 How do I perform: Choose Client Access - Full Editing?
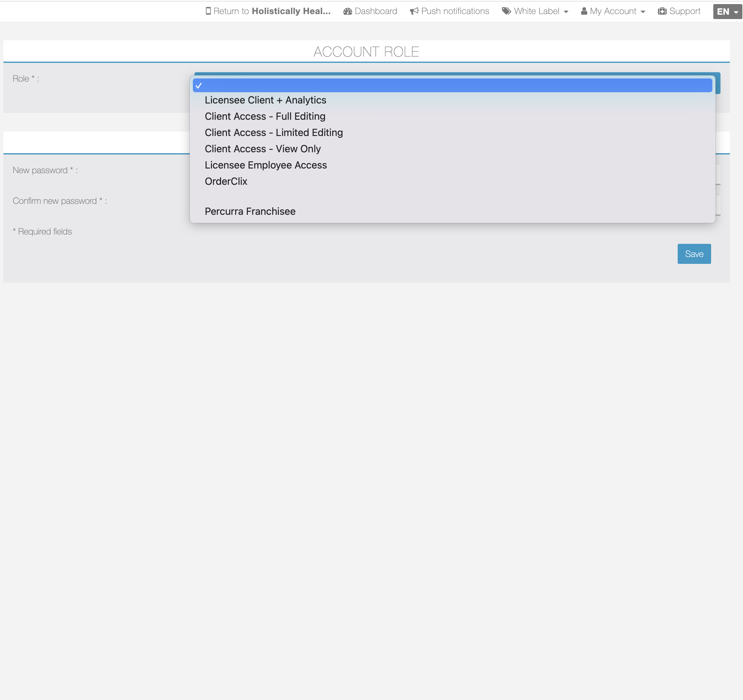pos(265,116)
